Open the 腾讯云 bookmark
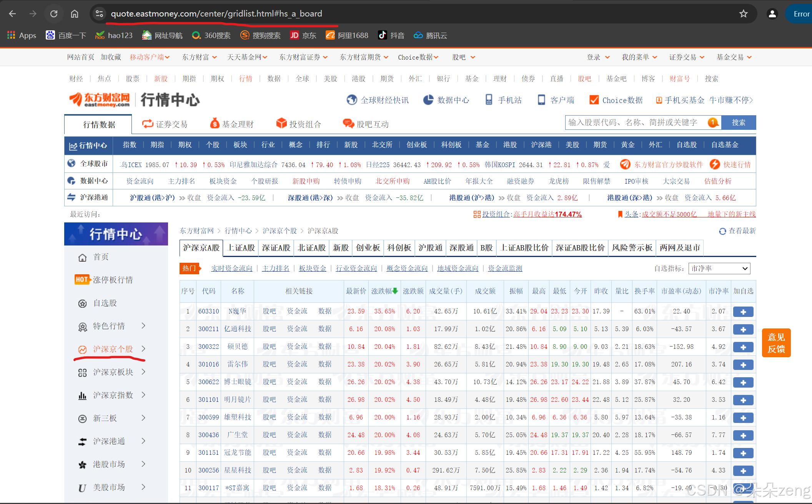Image resolution: width=812 pixels, height=504 pixels. [x=430, y=35]
